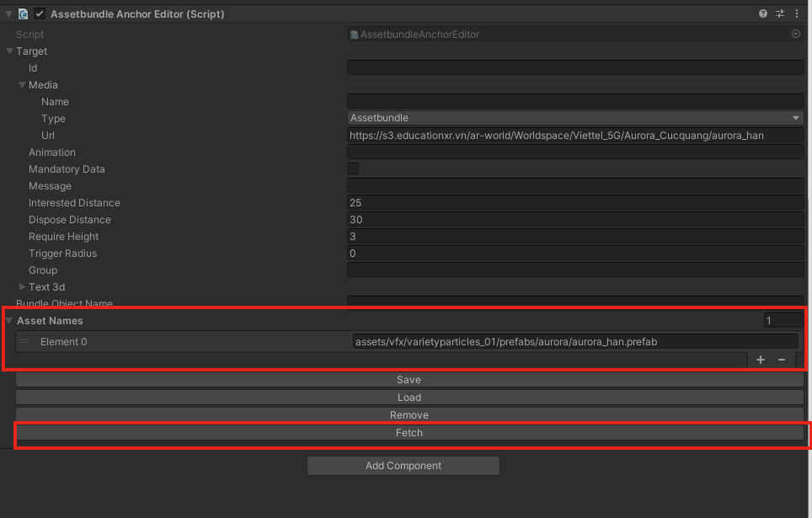Enable the Mandatory Data checkbox
This screenshot has height=518, width=812.
click(353, 168)
